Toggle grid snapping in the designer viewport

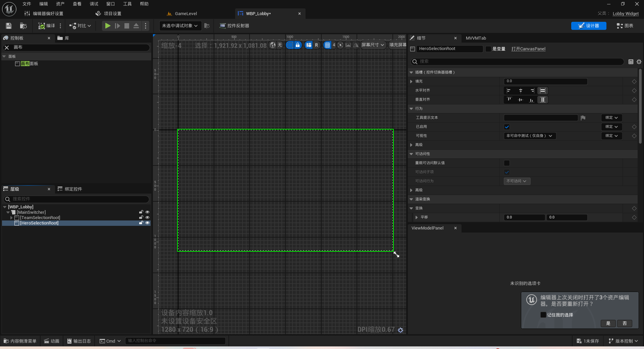pyautogui.click(x=327, y=45)
